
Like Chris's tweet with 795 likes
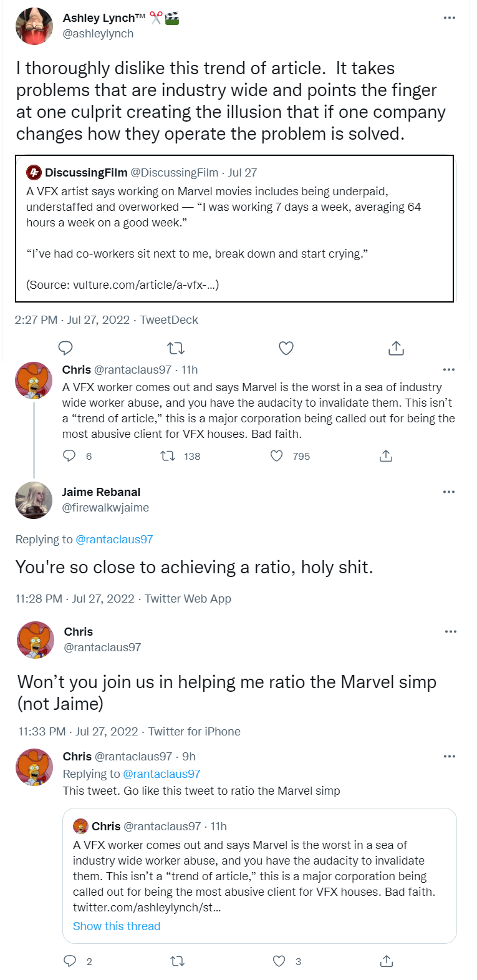[x=276, y=456]
